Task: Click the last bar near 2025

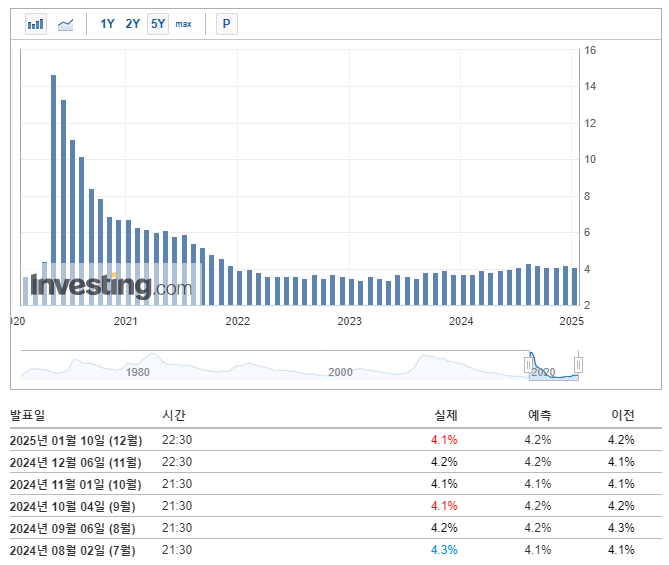Action: click(x=575, y=287)
